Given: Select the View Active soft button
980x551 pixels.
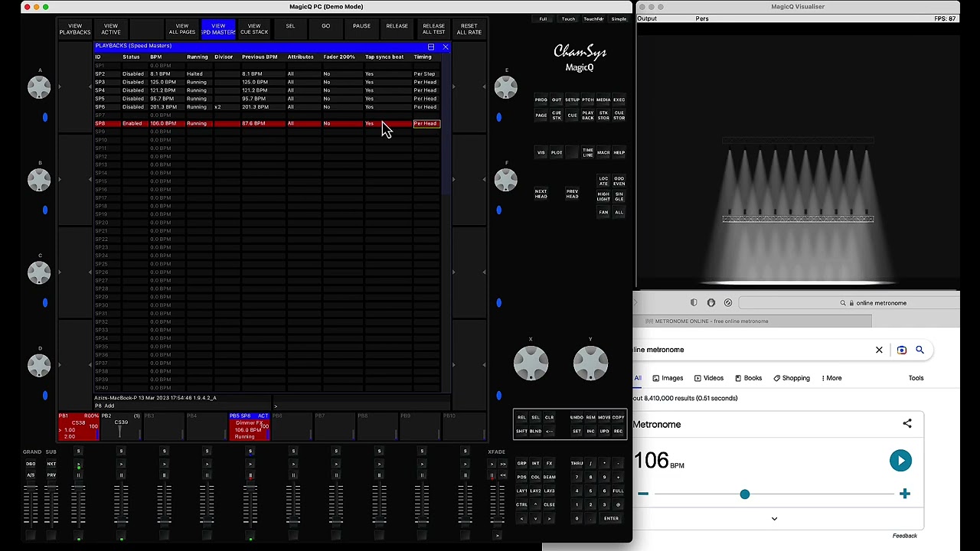Looking at the screenshot, I should pyautogui.click(x=111, y=29).
